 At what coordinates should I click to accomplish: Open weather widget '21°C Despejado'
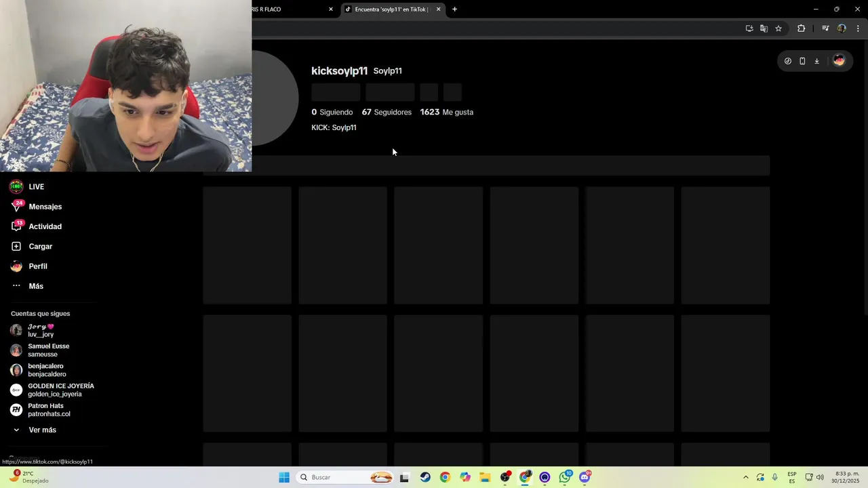(x=28, y=477)
